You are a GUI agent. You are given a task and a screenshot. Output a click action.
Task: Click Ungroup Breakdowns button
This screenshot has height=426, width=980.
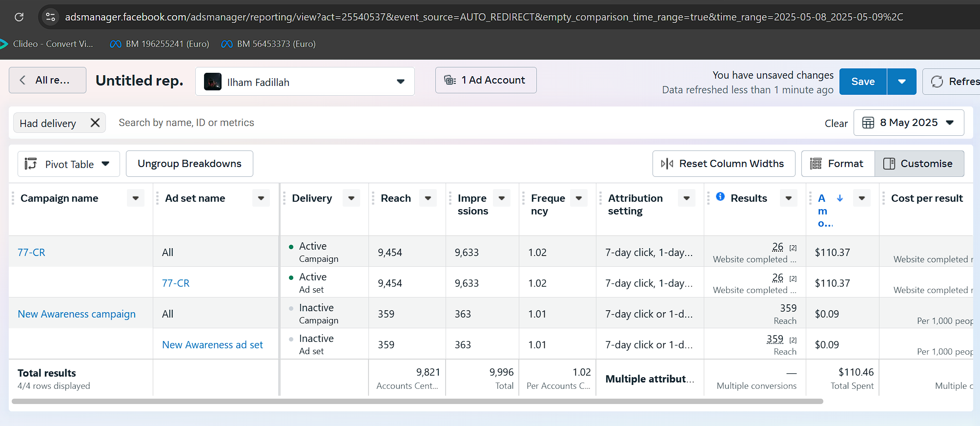189,164
